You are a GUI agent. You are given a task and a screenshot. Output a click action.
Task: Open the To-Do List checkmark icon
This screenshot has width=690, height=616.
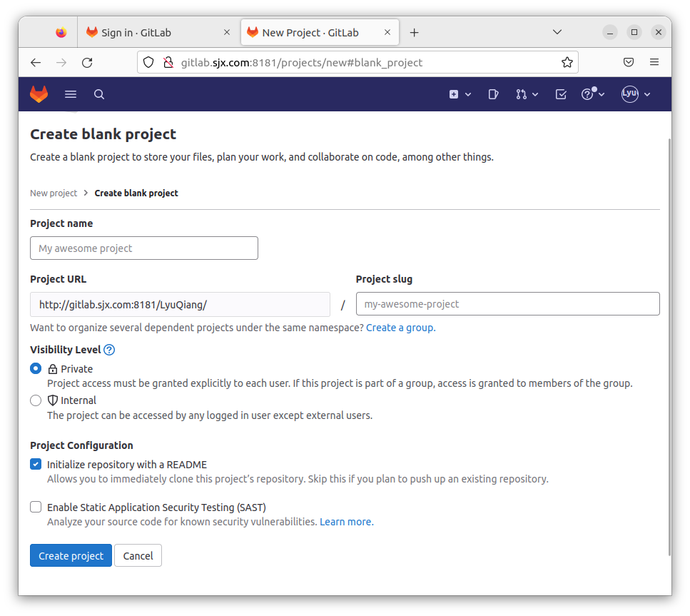(561, 94)
